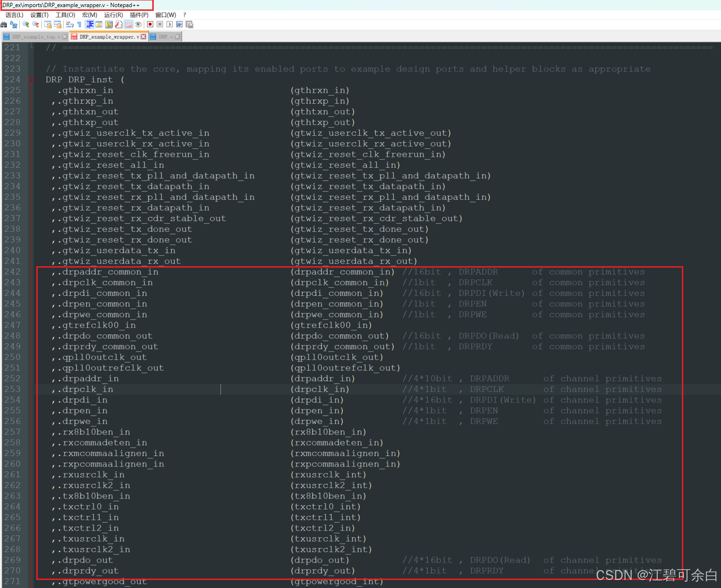The image size is (721, 588).
Task: Zoom out with the magnifier minus icon
Action: point(35,24)
